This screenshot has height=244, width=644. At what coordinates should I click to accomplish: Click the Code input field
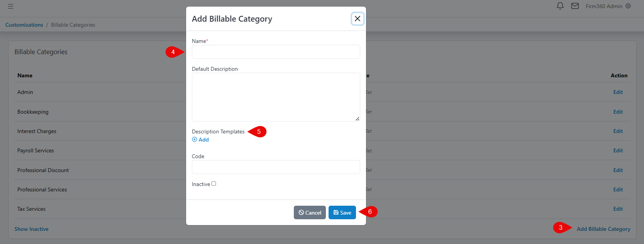[x=276, y=167]
